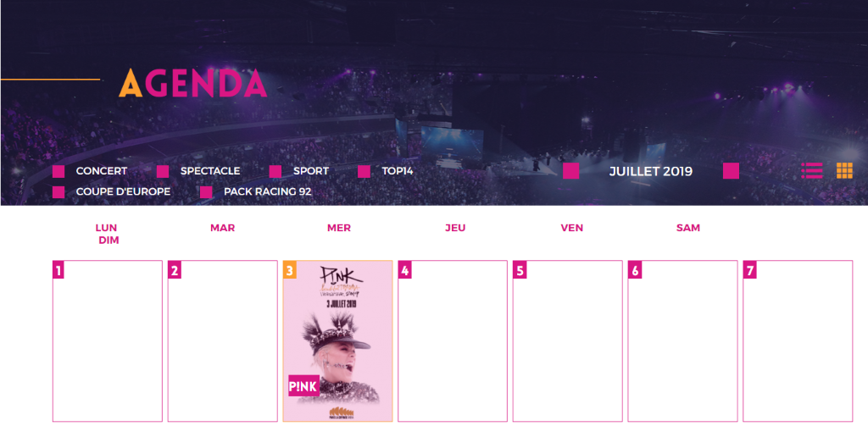Go to next month after Juillet 2019
The image size is (868, 426).
coord(731,171)
